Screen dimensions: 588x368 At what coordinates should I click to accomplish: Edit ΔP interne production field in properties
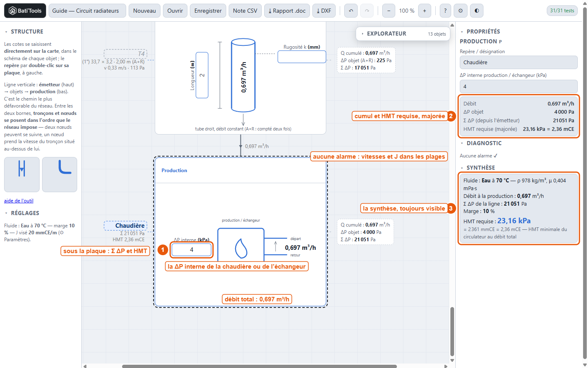point(519,86)
